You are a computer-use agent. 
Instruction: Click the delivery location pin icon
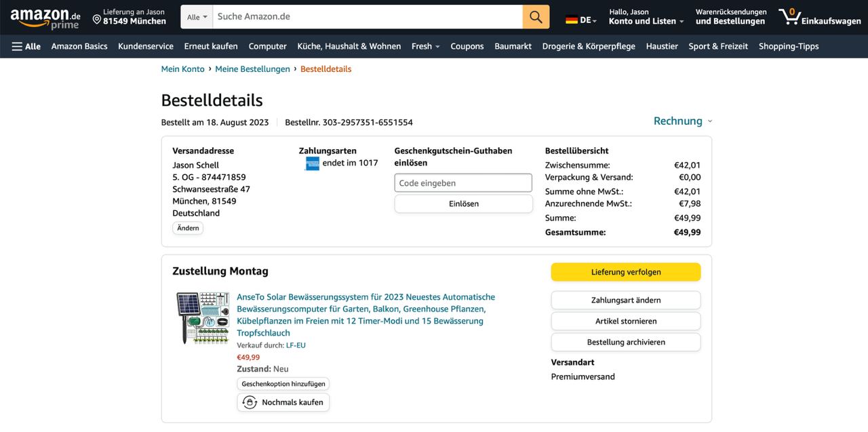coord(97,19)
